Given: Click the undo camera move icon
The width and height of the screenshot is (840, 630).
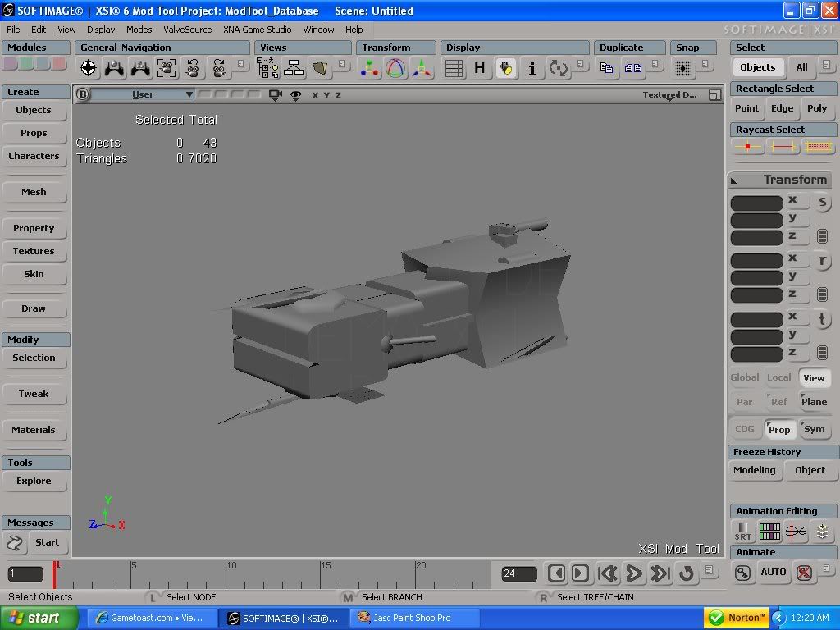Looking at the screenshot, I should [x=193, y=68].
